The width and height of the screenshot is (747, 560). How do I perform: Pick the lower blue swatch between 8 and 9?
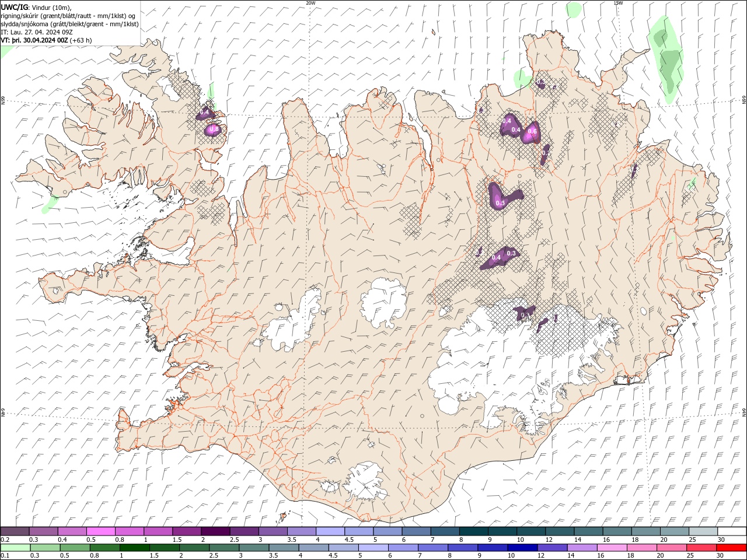(463, 548)
